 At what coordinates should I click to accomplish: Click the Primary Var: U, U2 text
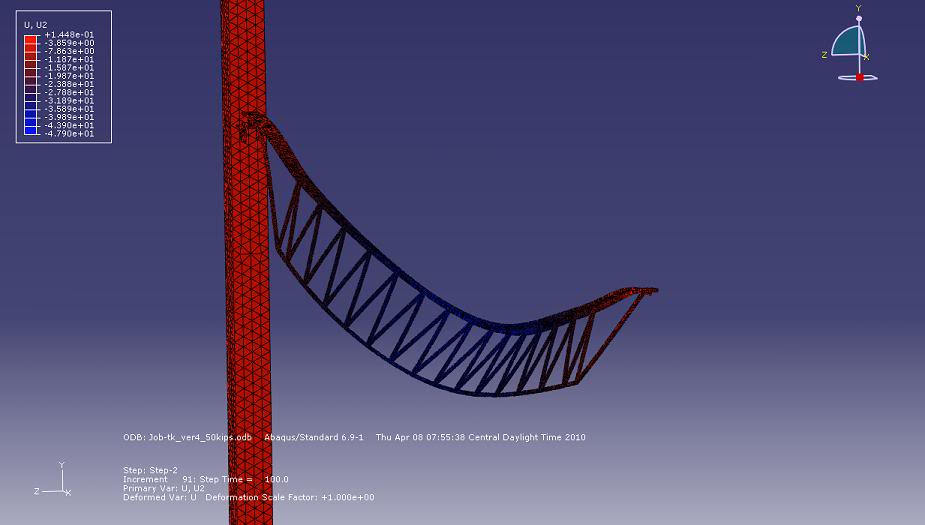click(163, 488)
